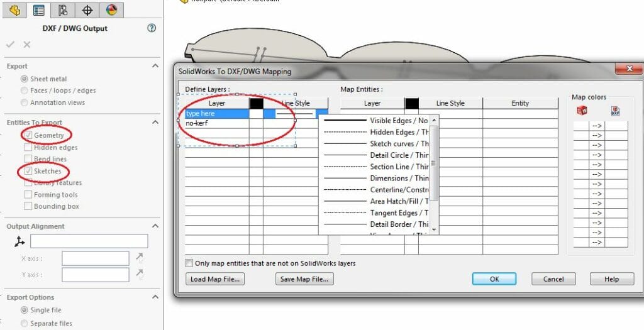Image resolution: width=644 pixels, height=330 pixels.
Task: Open the DisplayManager color ball tab
Action: (111, 10)
